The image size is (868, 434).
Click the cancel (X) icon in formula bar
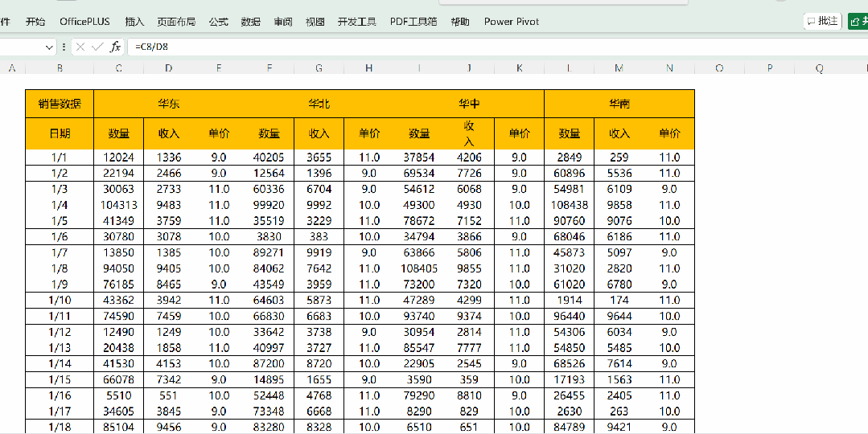80,47
